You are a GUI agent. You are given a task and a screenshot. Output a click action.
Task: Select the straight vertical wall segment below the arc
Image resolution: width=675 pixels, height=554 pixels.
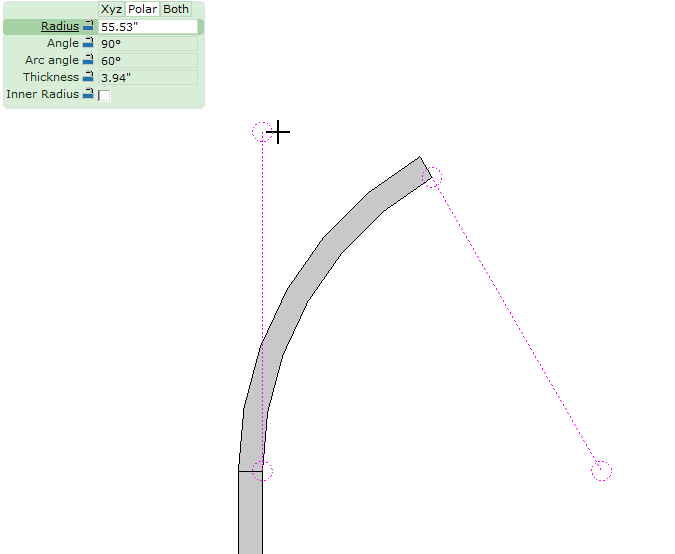(x=251, y=512)
